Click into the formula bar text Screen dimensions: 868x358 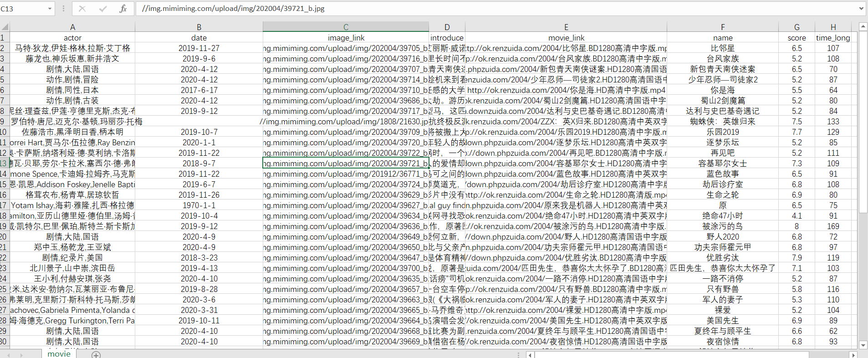point(496,9)
